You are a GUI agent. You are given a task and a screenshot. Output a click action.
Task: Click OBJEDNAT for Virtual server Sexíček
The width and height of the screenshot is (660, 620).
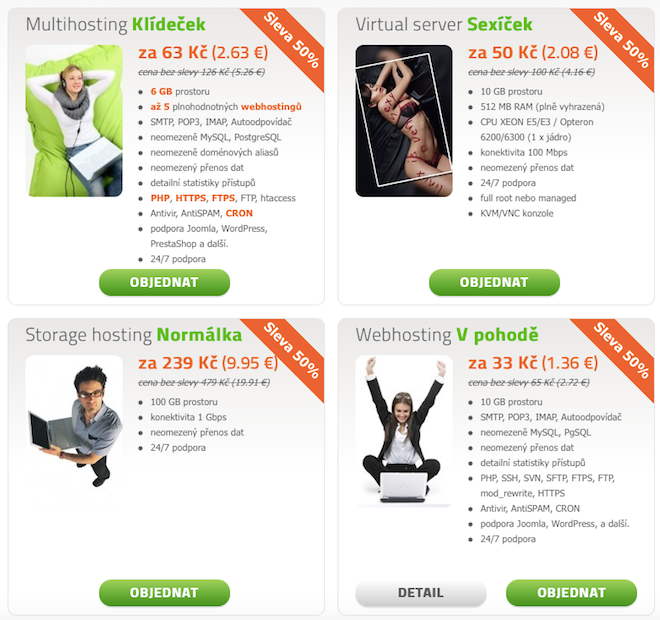point(494,282)
